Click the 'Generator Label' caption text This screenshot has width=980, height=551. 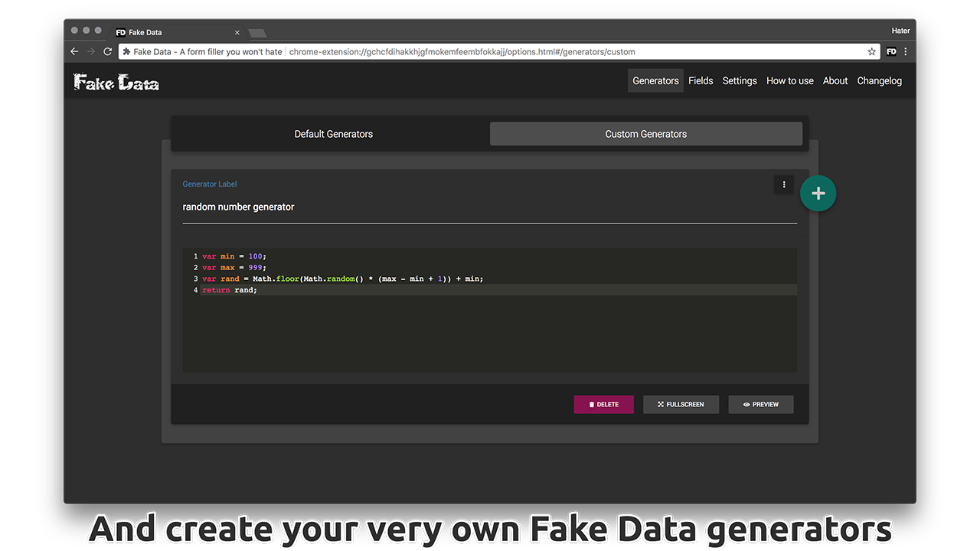(x=210, y=184)
